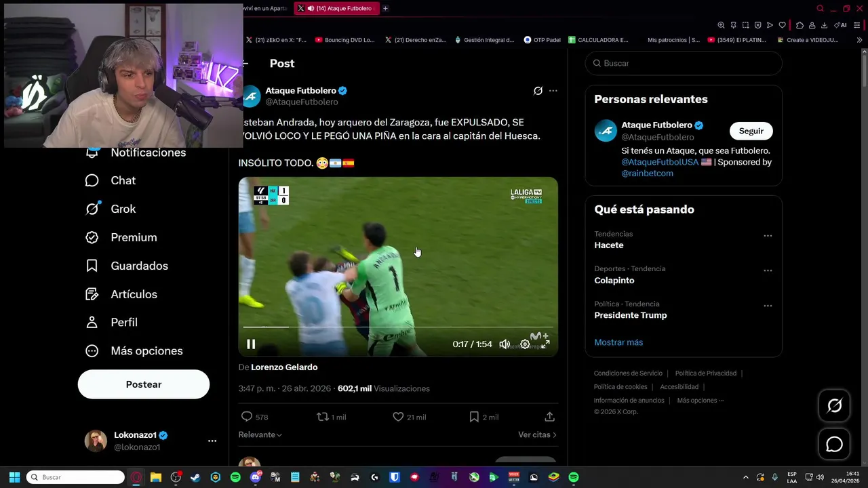The image size is (868, 488).
Task: More options for Colapinto trend
Action: pyautogui.click(x=768, y=270)
